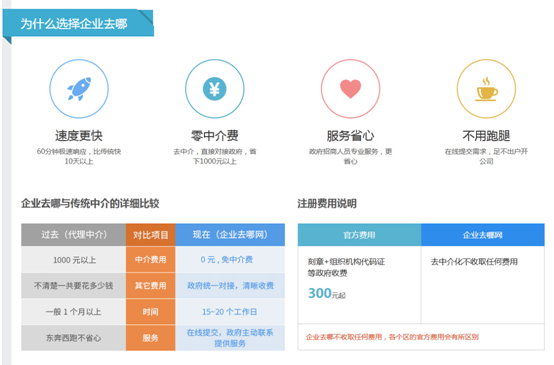Click the 不用跑腿 title

pos(486,136)
